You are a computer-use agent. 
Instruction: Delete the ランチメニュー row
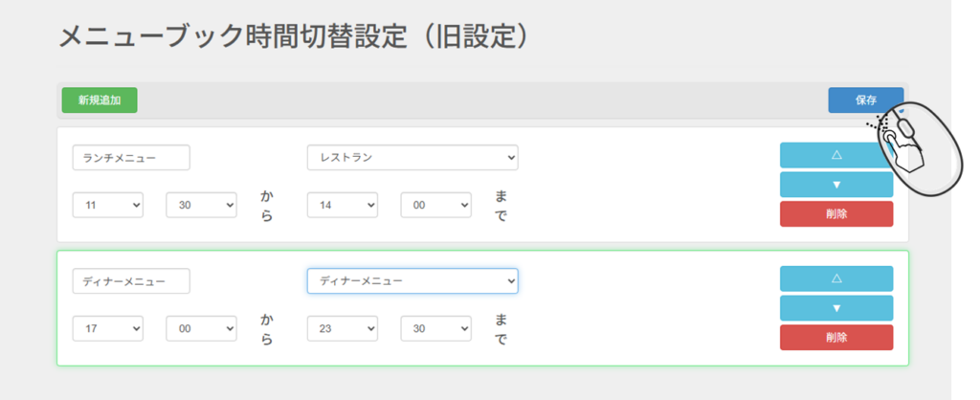point(835,213)
